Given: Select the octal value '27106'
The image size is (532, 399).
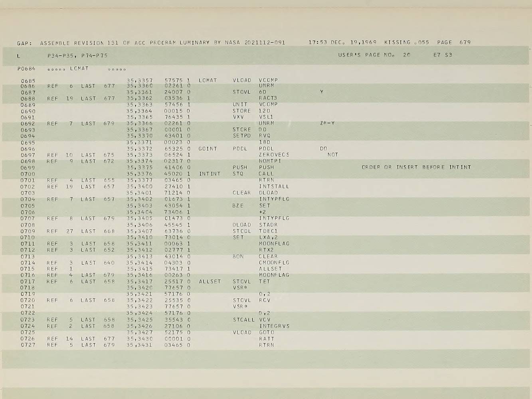Looking at the screenshot, I should click(174, 326).
